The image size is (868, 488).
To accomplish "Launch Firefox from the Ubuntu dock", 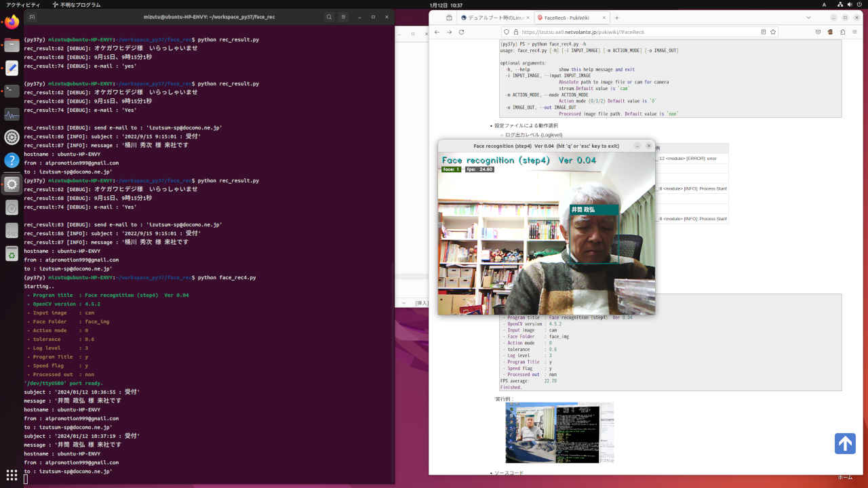I will (x=12, y=22).
